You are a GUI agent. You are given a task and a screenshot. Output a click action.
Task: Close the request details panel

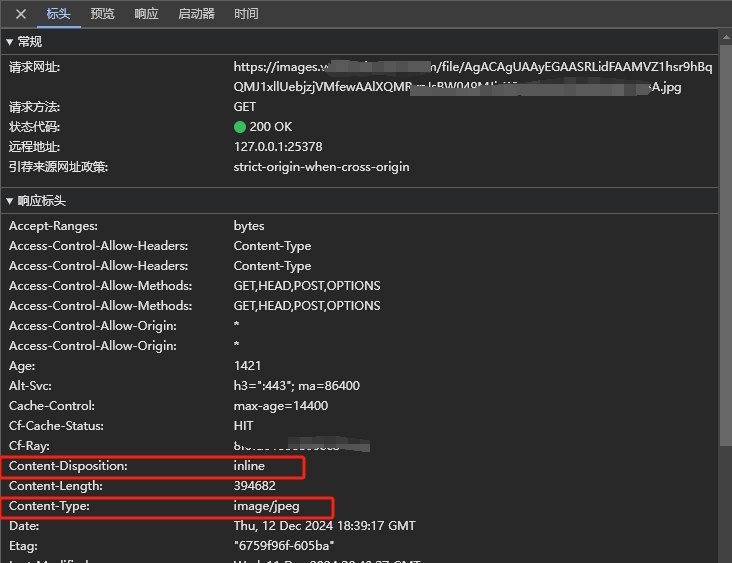[20, 14]
